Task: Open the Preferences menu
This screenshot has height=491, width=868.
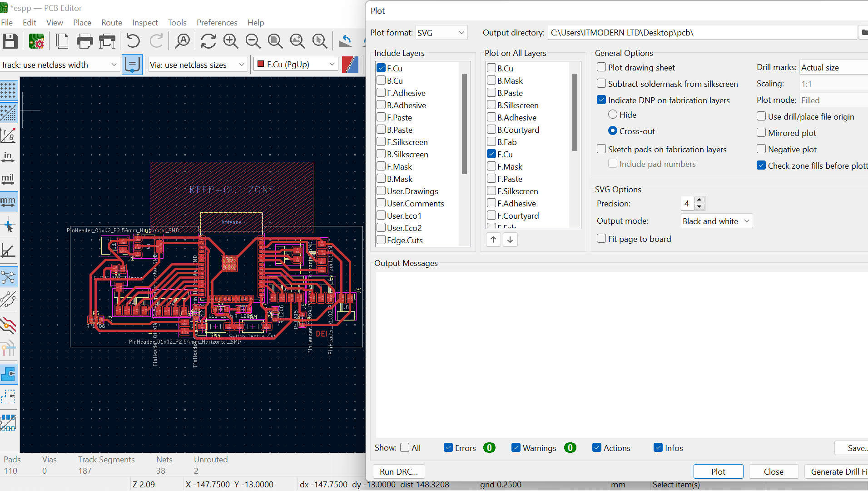Action: pos(217,22)
